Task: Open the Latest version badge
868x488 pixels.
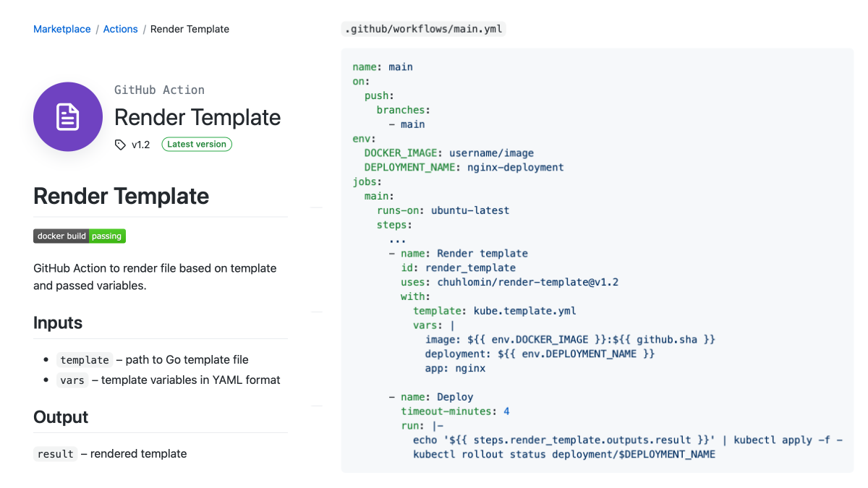Action: coord(197,144)
